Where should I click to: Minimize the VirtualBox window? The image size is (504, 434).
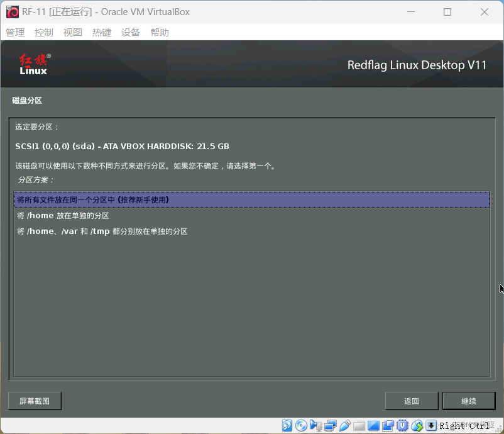click(411, 12)
